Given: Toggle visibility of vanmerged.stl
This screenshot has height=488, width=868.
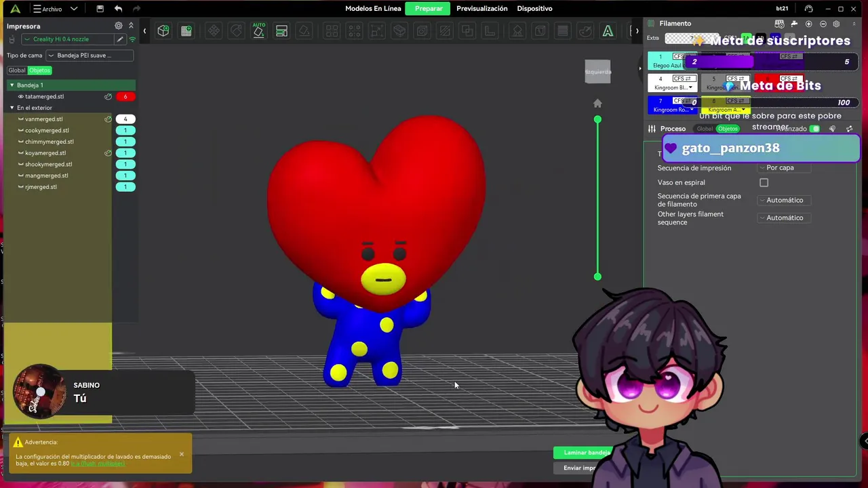Looking at the screenshot, I should point(20,119).
